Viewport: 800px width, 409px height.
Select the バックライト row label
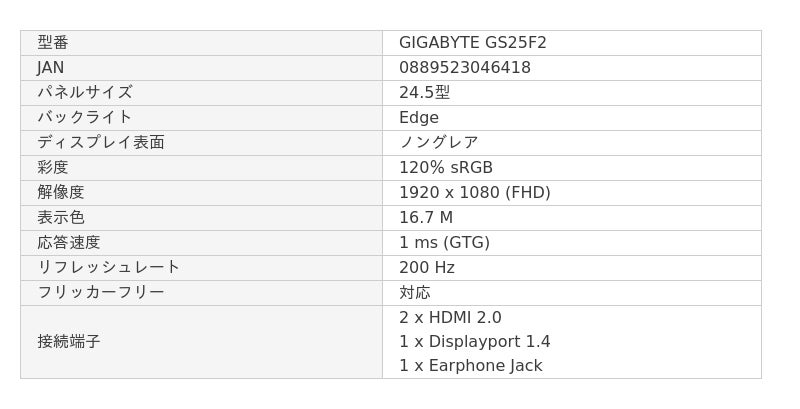(85, 118)
